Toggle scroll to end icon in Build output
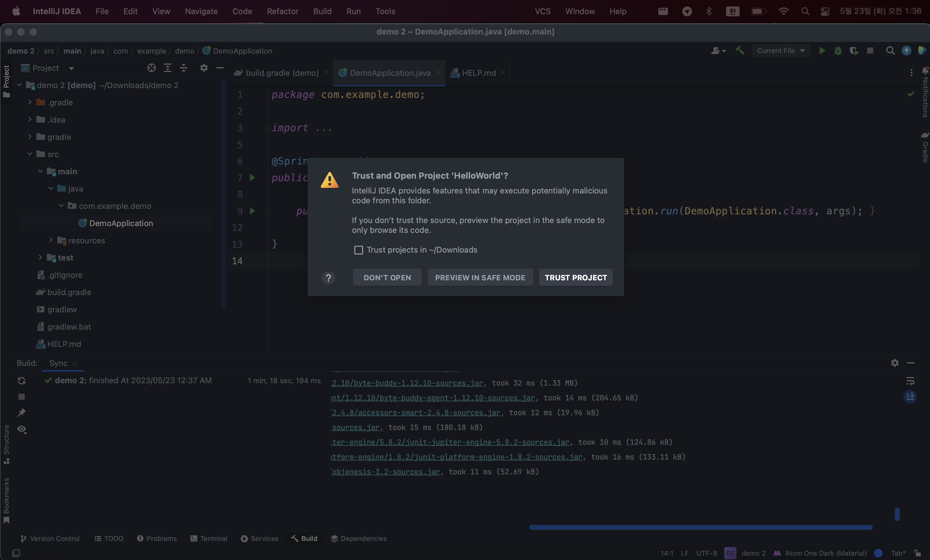Viewport: 930px width, 560px height. pos(910,397)
